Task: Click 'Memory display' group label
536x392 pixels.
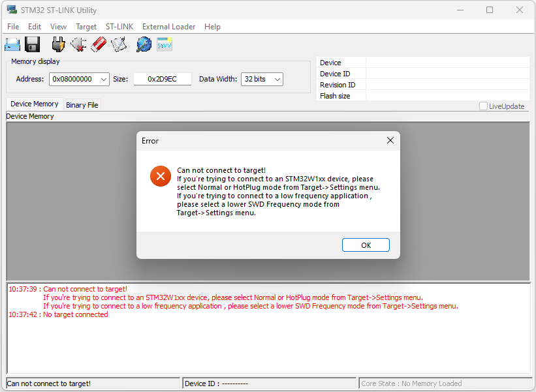Action: [x=35, y=61]
